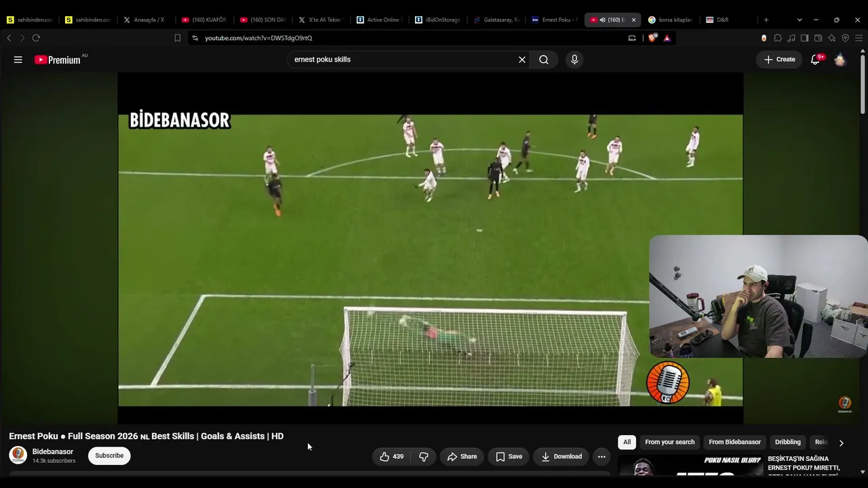This screenshot has width=868, height=488.
Task: Open Leo AI sparkle icon
Action: pos(832,38)
